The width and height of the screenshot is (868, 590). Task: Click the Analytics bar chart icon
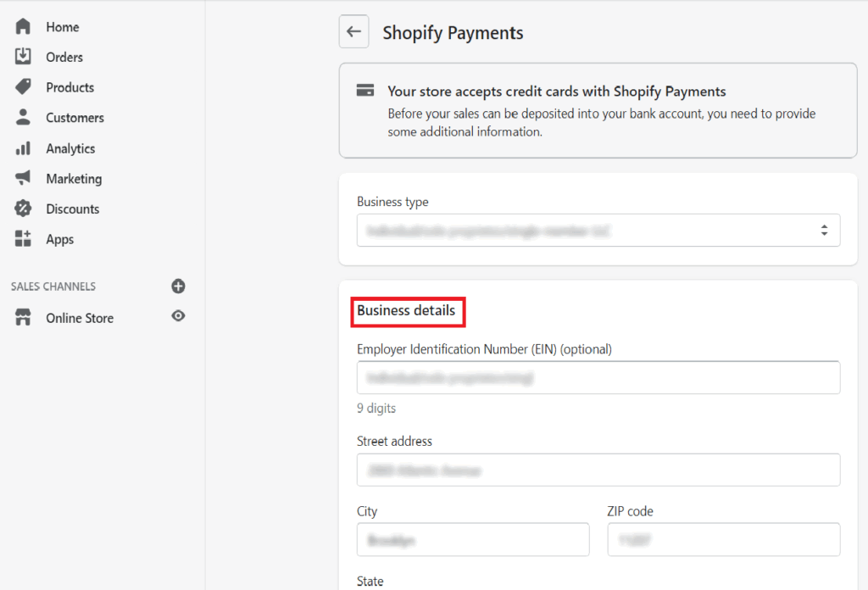coord(23,148)
